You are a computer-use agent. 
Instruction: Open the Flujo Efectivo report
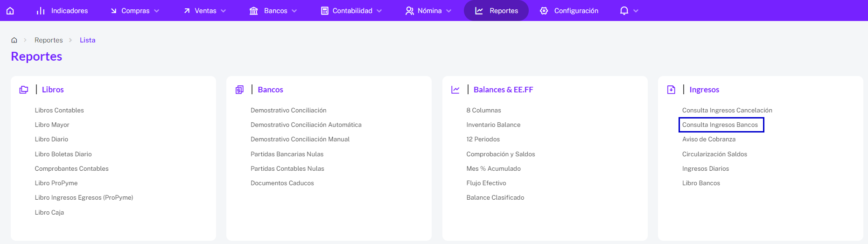[x=486, y=183]
